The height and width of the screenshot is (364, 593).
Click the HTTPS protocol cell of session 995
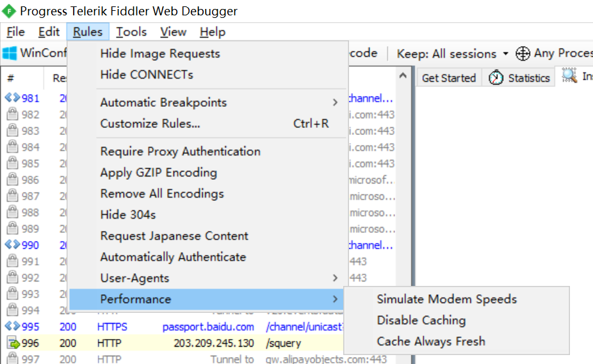click(x=112, y=327)
